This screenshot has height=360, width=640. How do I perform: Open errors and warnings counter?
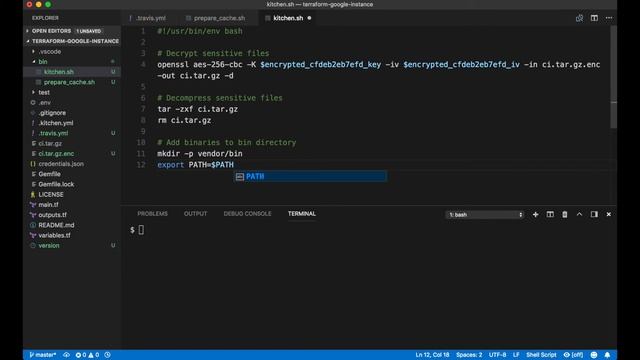point(87,355)
